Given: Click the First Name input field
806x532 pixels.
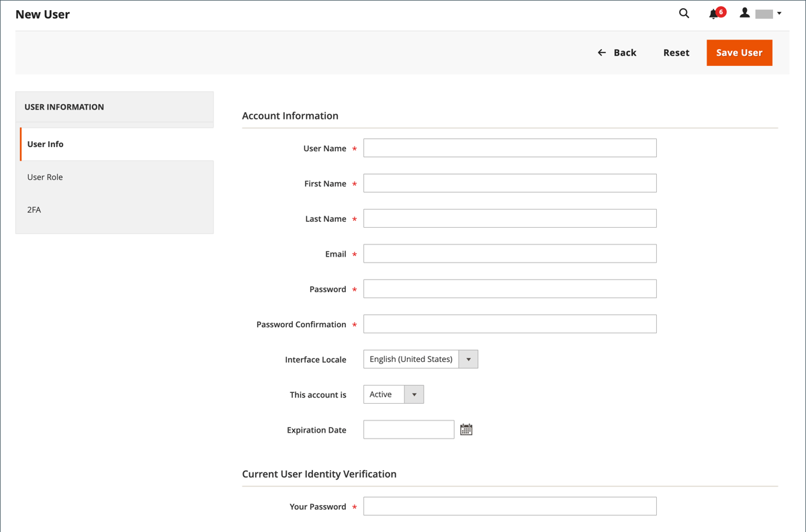Looking at the screenshot, I should point(509,183).
